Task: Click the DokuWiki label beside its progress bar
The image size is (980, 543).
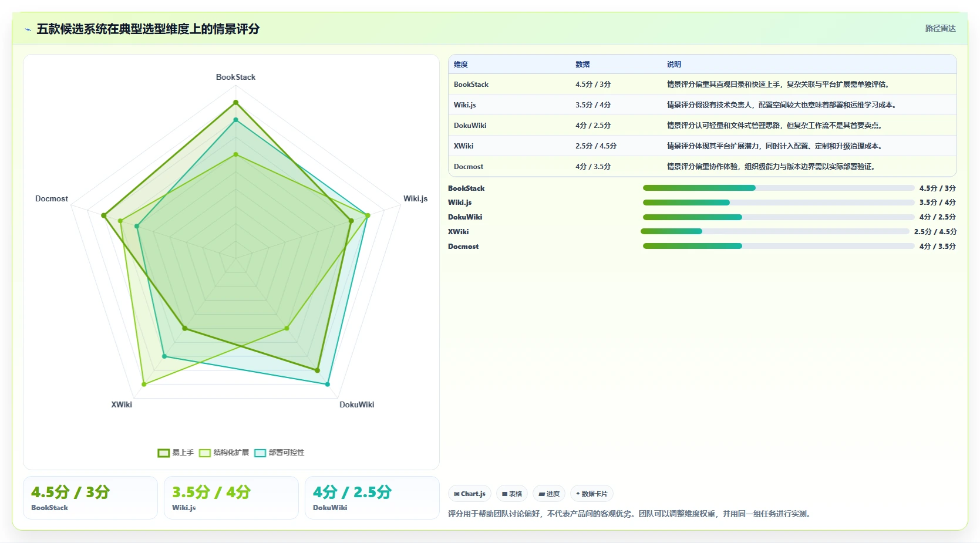Action: click(465, 217)
